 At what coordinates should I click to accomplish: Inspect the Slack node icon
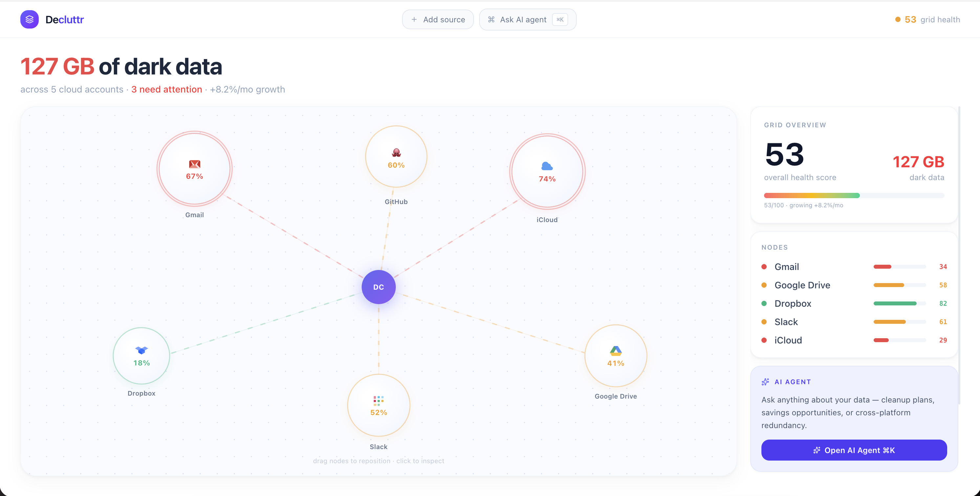point(378,401)
